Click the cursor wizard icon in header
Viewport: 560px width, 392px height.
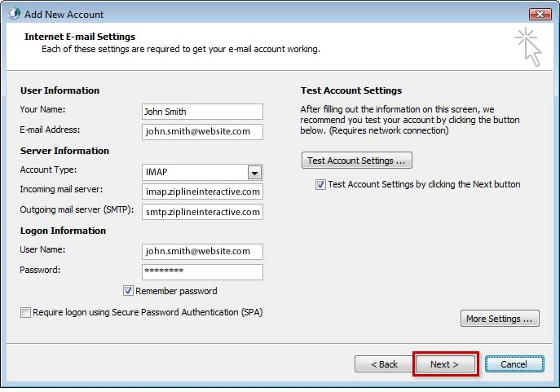[529, 46]
